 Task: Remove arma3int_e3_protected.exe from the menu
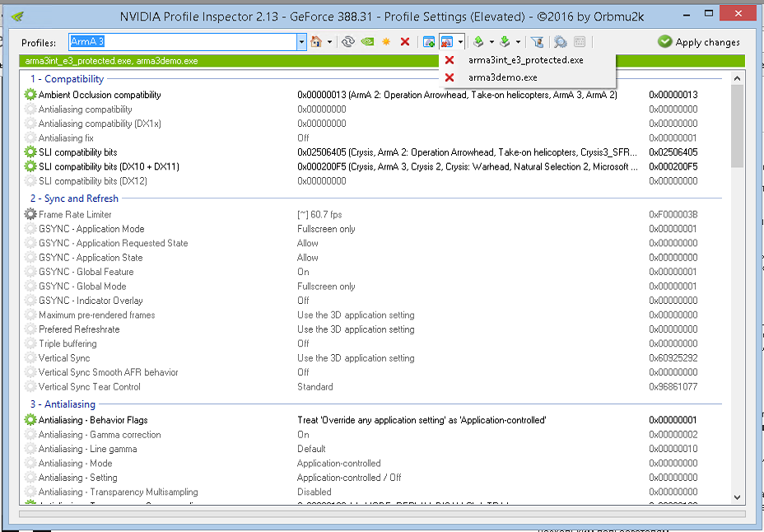click(x=526, y=60)
